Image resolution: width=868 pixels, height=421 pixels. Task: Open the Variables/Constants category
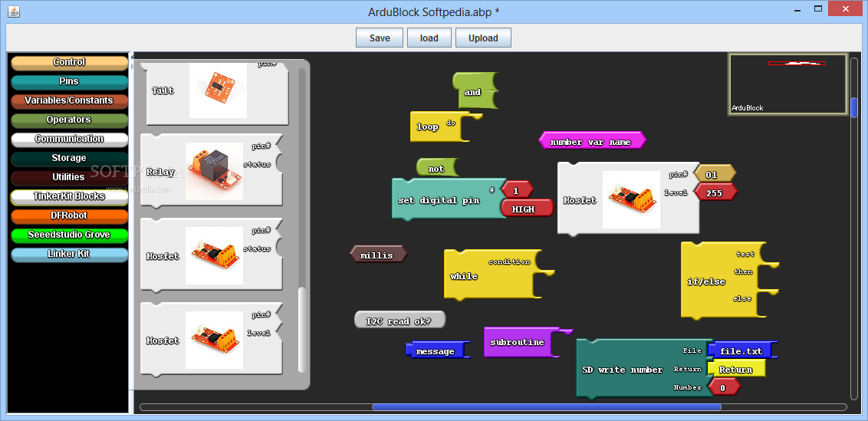[69, 100]
